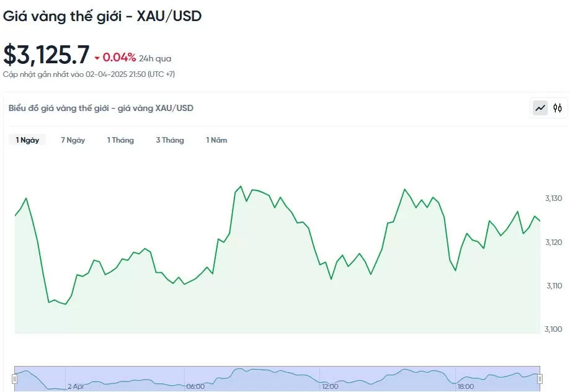The height and width of the screenshot is (392, 570).
Task: Click the 3,130 y-axis label
Action: click(x=553, y=198)
